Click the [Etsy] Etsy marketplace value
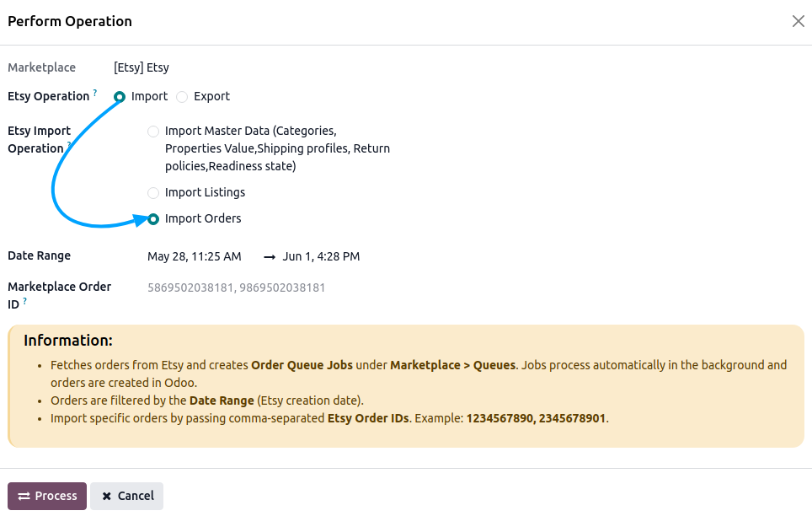812x516 pixels. 142,68
